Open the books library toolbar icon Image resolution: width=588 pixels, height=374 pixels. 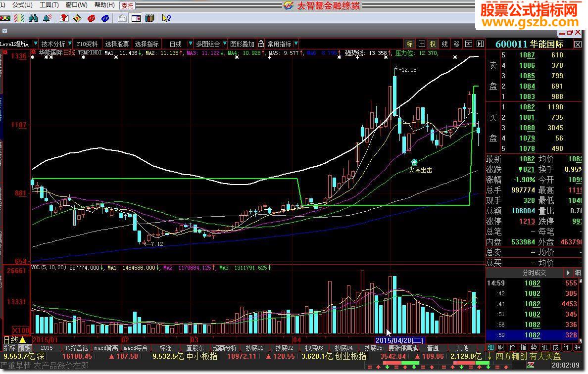tap(149, 18)
